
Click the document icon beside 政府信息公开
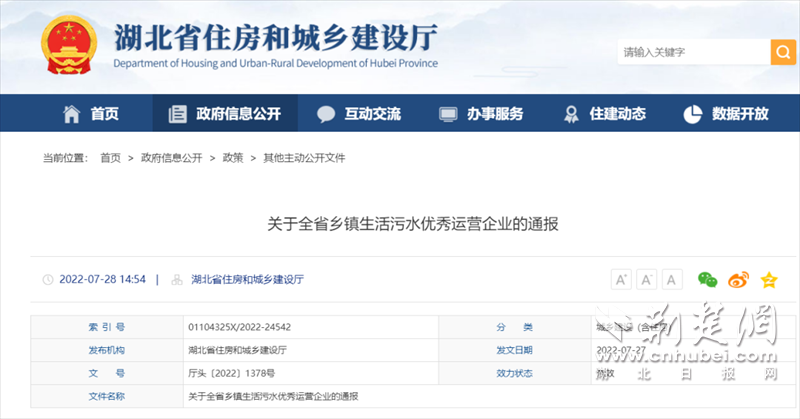point(178,114)
